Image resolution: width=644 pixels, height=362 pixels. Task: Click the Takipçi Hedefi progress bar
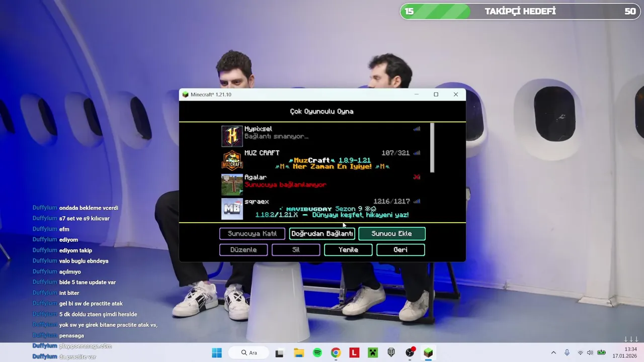tap(521, 12)
